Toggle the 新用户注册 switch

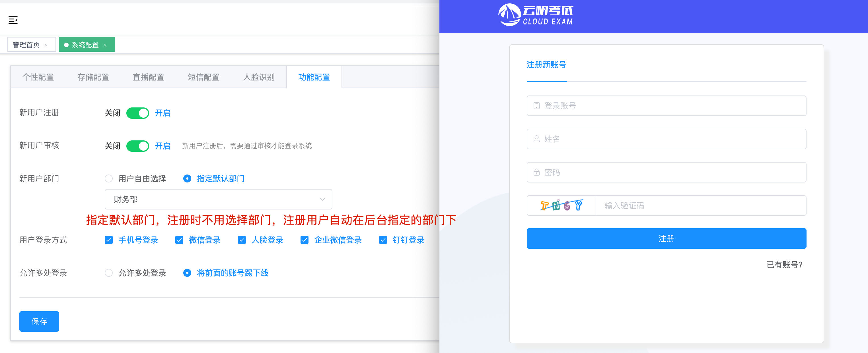(x=138, y=113)
